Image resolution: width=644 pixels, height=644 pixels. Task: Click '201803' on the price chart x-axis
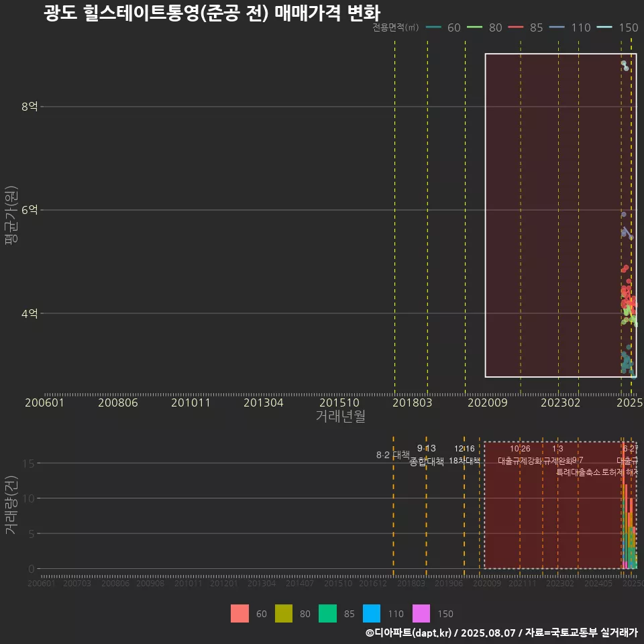(413, 402)
